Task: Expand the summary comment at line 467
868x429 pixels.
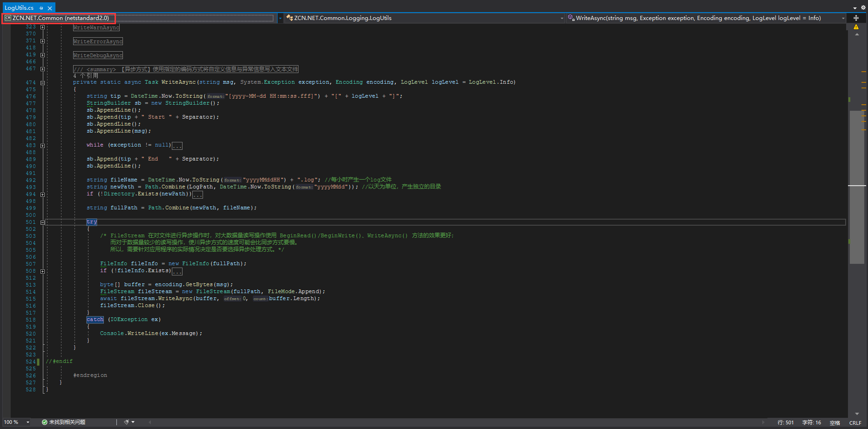Action: [42, 69]
